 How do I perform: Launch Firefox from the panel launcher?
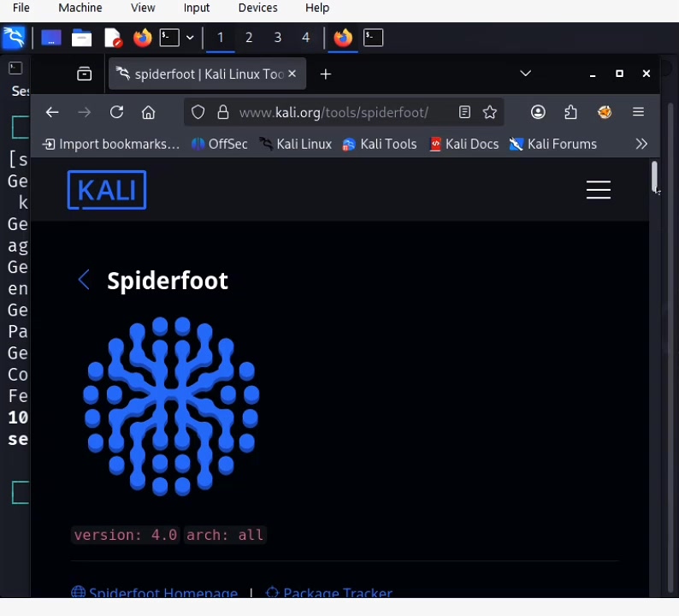(143, 38)
